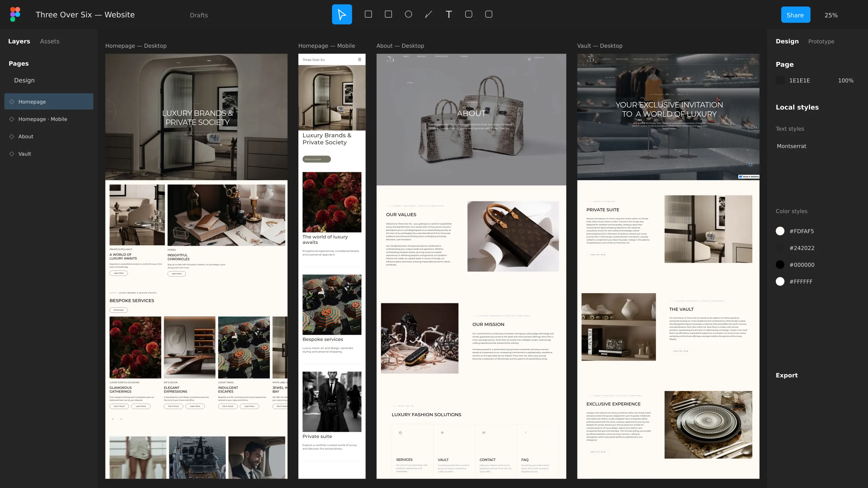Pick the square tool adjacent to the Ellipse tool

point(388,14)
